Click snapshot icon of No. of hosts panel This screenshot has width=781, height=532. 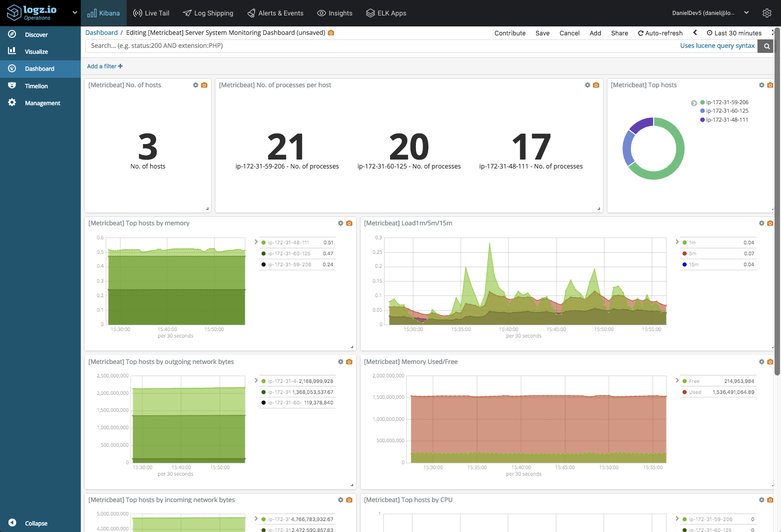(x=204, y=85)
